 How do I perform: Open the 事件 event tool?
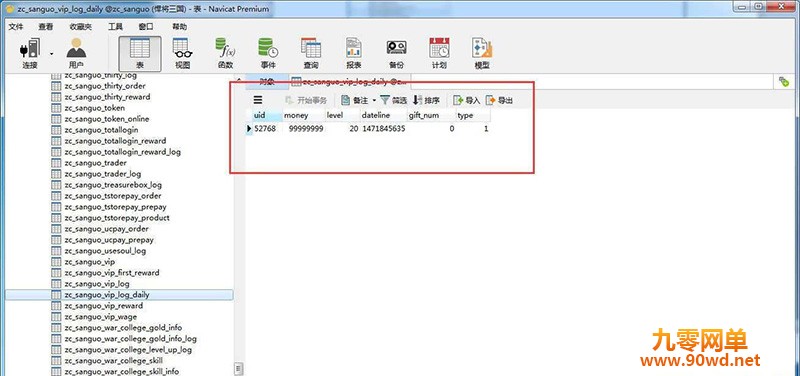pos(268,53)
